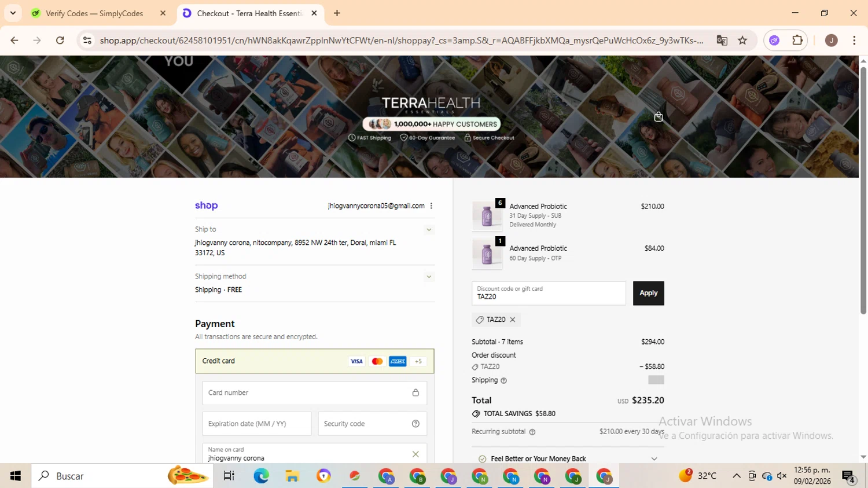Close the Verify Codes tab

point(163,13)
